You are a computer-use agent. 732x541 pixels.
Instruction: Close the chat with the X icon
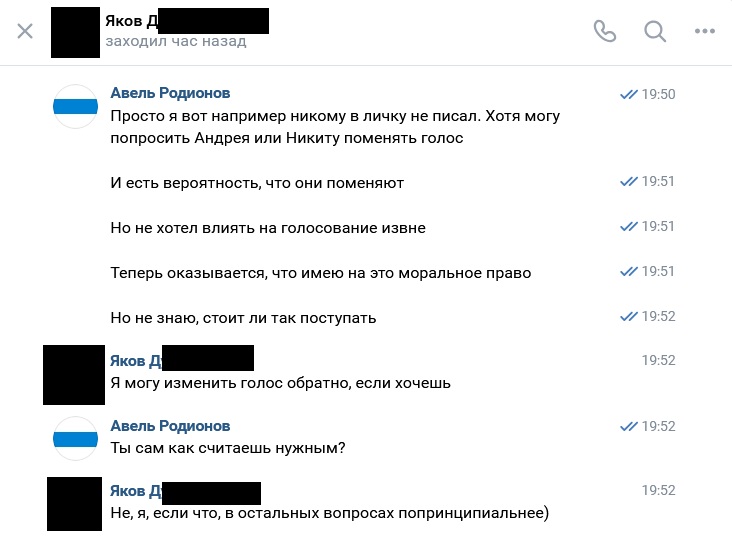click(25, 31)
